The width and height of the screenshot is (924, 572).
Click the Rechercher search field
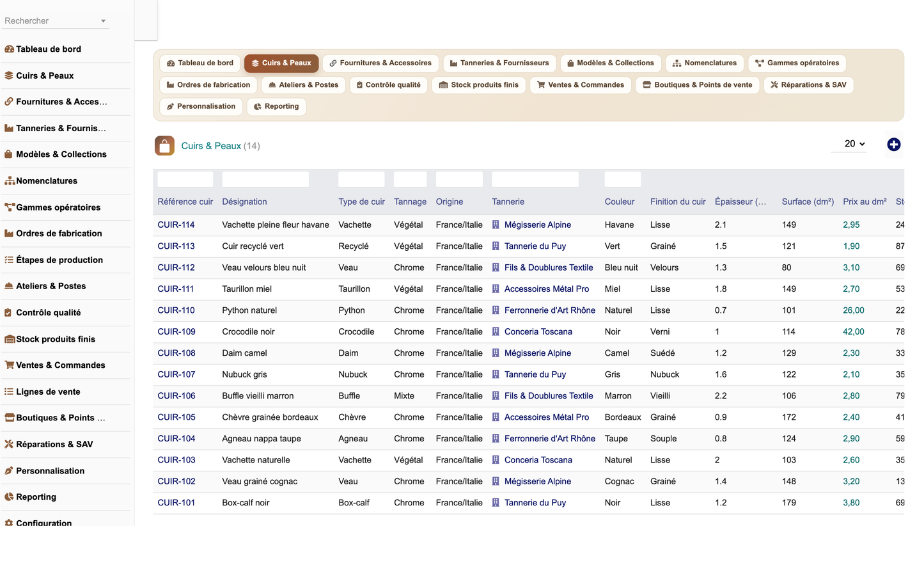(x=56, y=21)
